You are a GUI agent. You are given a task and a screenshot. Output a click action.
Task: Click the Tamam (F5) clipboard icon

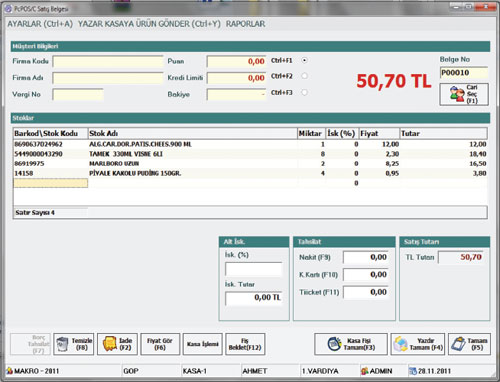point(458,344)
